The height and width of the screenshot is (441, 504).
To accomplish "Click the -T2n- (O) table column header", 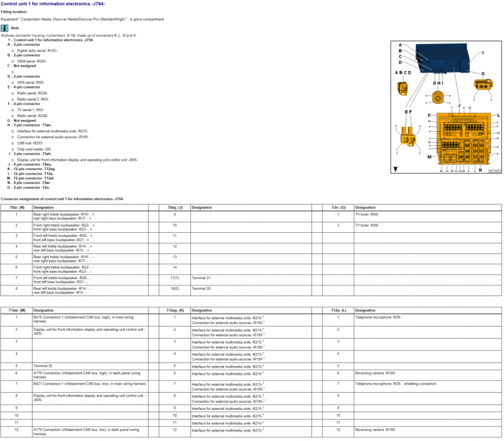I will (338, 207).
